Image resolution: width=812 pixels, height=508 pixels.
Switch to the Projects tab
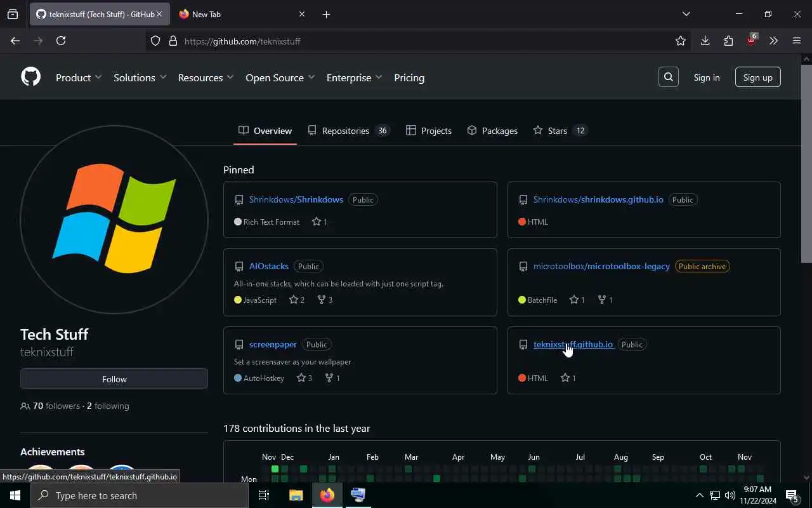pyautogui.click(x=429, y=131)
